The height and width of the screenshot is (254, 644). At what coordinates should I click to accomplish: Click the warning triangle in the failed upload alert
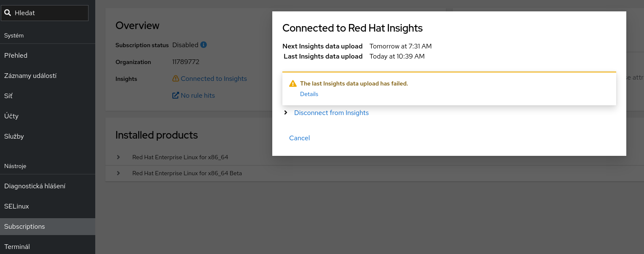coord(293,84)
